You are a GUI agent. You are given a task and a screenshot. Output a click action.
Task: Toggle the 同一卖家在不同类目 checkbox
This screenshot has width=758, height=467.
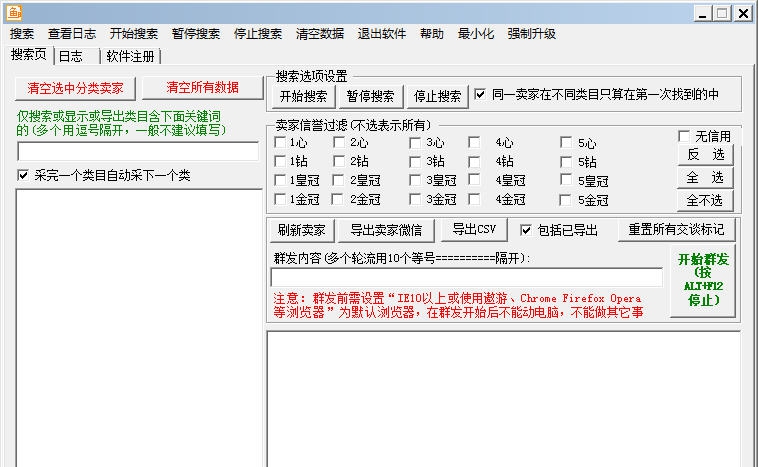click(480, 94)
